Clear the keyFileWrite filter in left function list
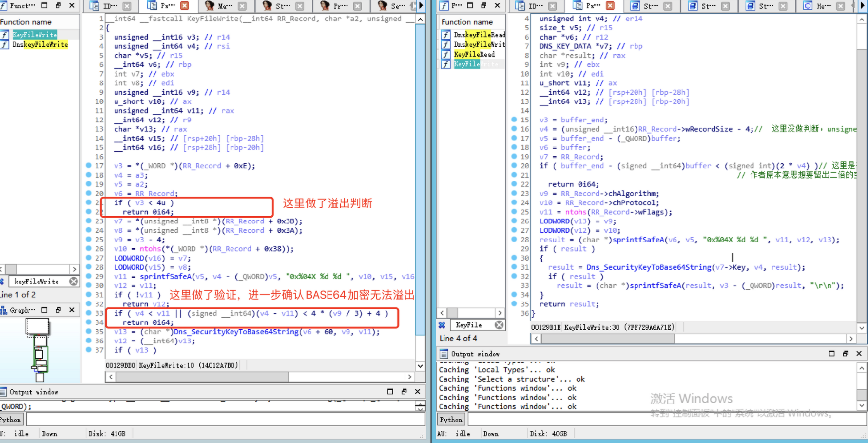 (74, 282)
